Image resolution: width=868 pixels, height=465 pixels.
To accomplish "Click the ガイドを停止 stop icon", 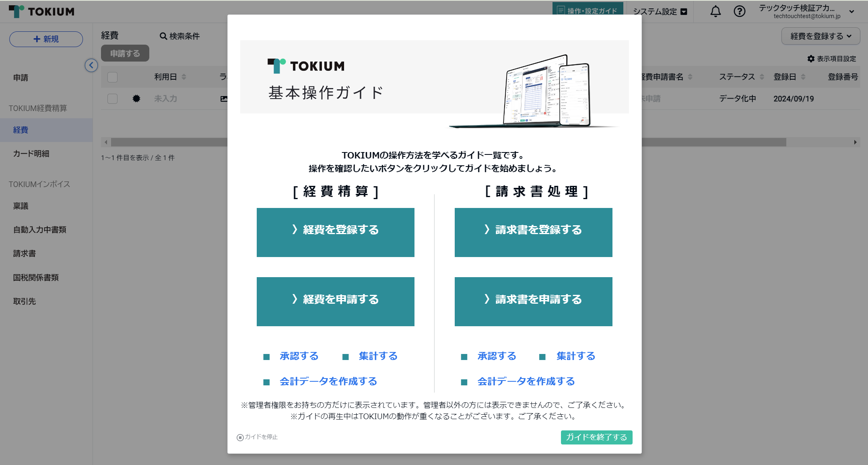I will (x=240, y=437).
